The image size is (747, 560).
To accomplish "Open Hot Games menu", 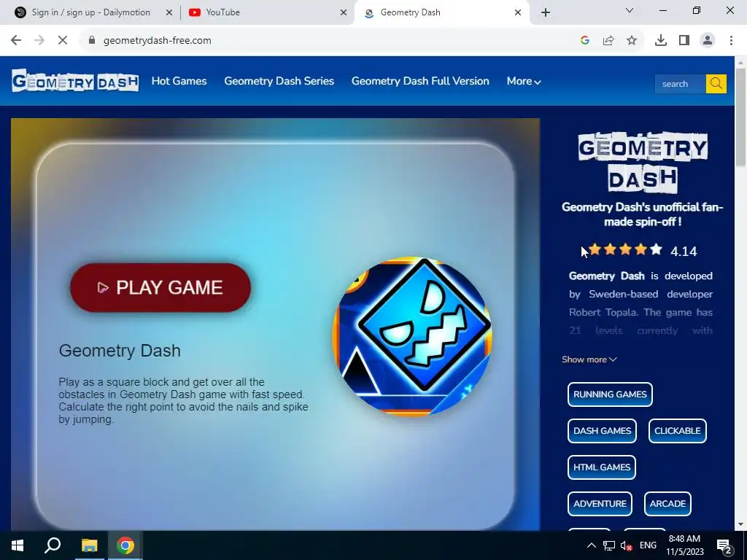I will 179,81.
